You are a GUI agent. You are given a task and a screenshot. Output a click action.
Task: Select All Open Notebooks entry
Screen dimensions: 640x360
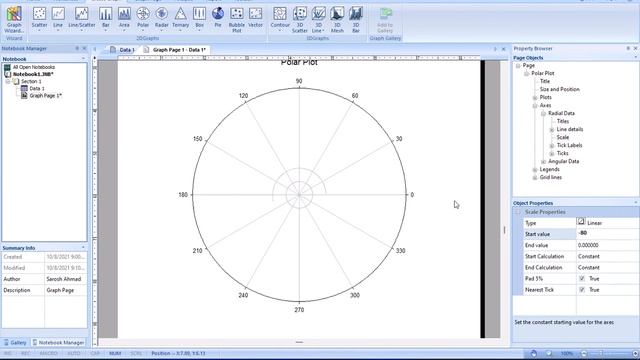pos(33,67)
